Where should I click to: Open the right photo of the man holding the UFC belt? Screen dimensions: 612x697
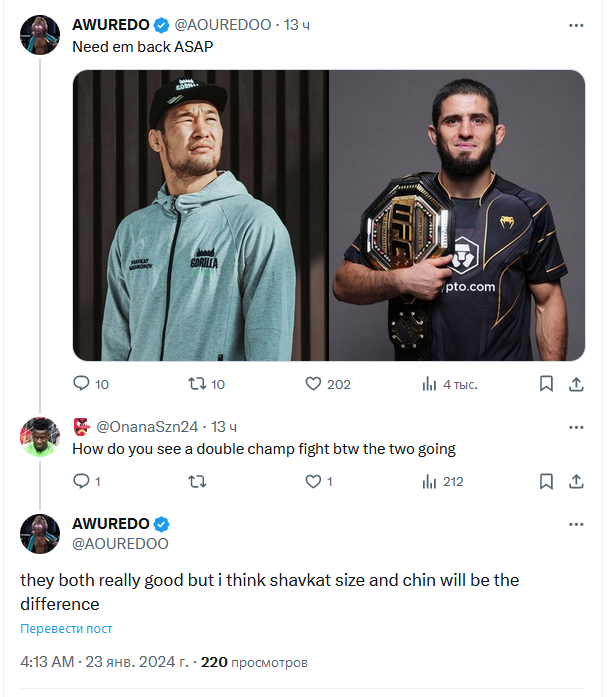tap(458, 215)
